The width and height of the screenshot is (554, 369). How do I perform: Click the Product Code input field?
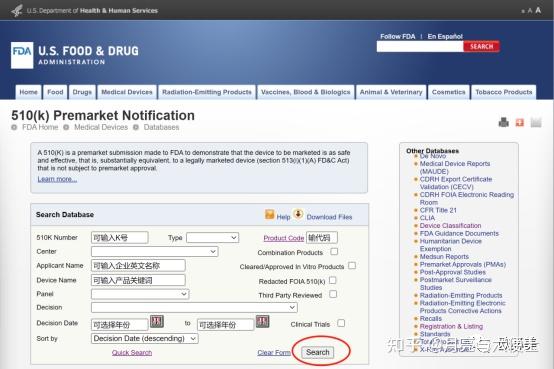(x=322, y=238)
